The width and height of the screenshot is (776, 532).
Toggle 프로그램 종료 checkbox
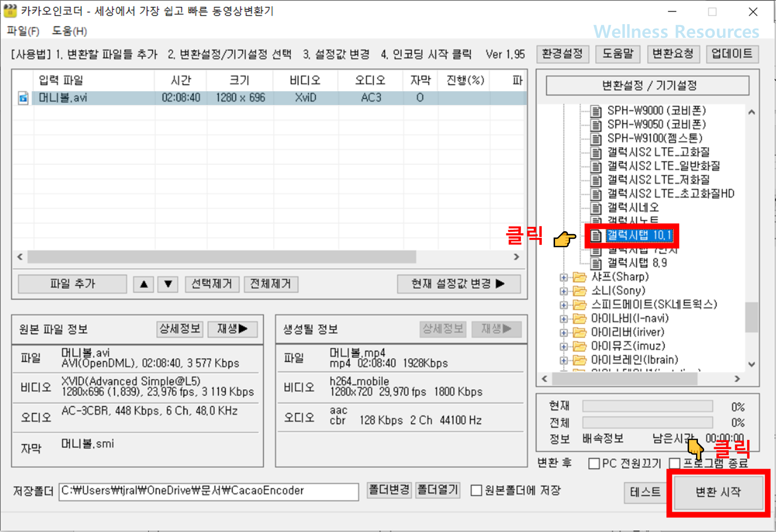(675, 463)
